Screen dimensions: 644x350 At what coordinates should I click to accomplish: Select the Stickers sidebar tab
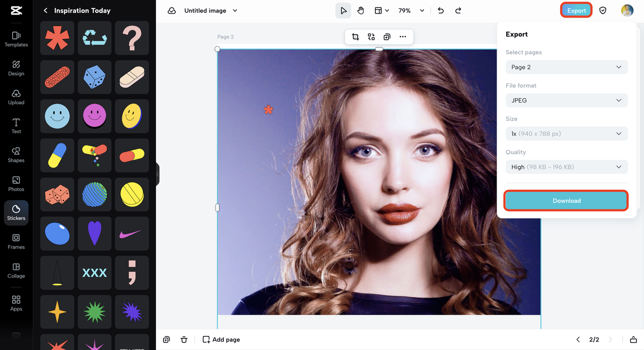16,213
